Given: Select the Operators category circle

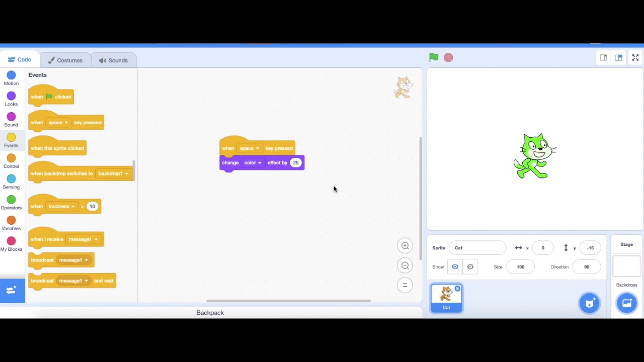Looking at the screenshot, I should pyautogui.click(x=11, y=200).
